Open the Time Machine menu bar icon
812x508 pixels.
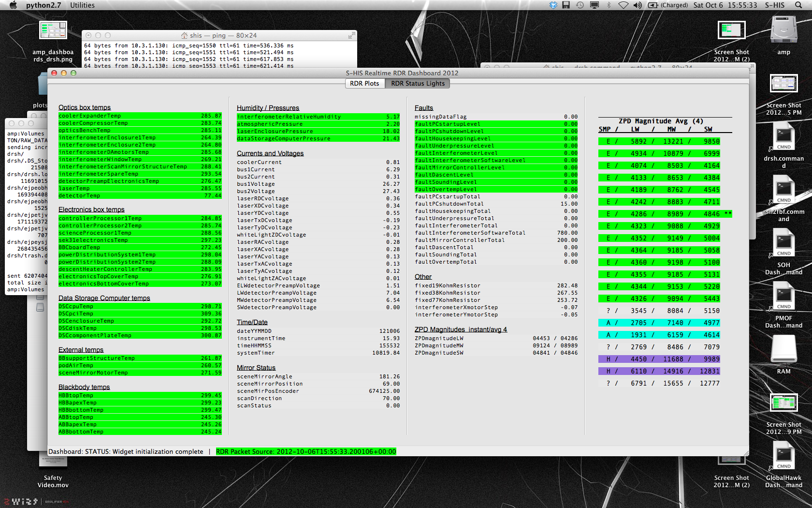(x=580, y=5)
